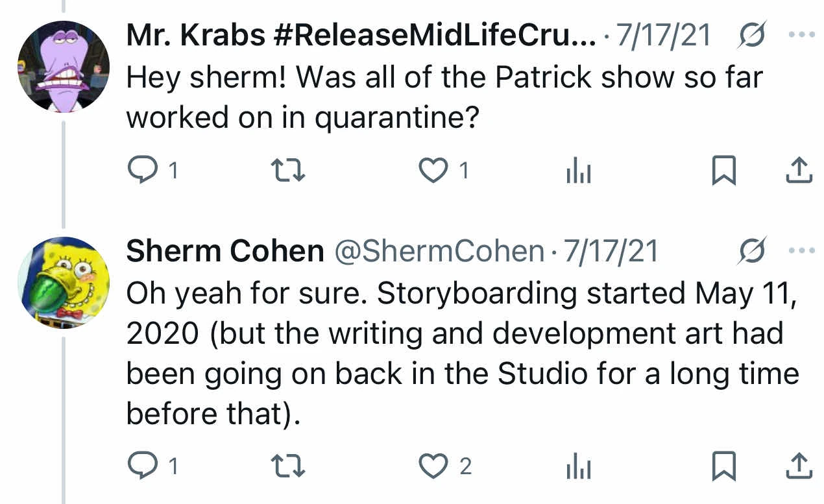
Task: View analytics for Mr. Krabs' tweet
Action: [x=578, y=171]
